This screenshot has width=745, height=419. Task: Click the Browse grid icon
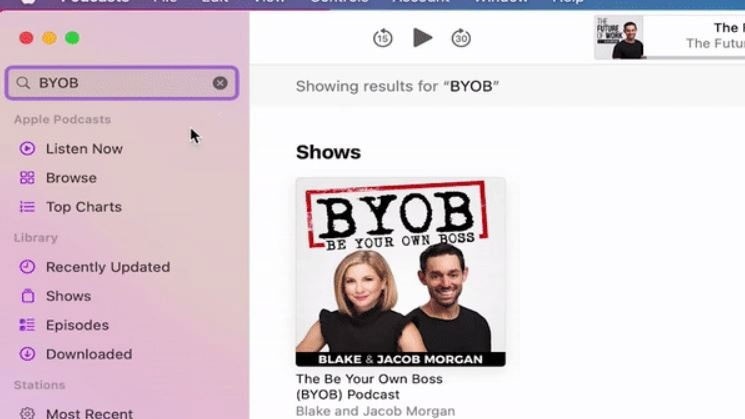[x=27, y=178]
